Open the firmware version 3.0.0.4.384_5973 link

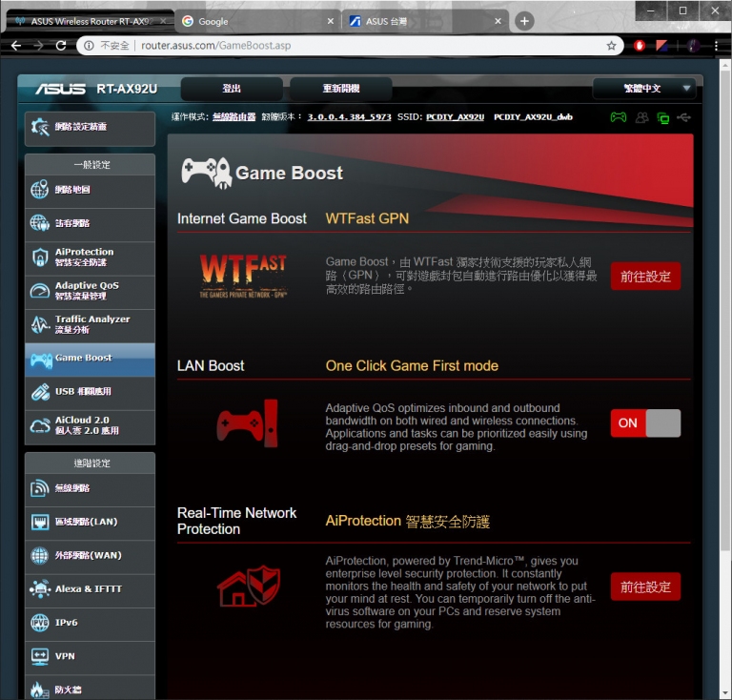(x=349, y=117)
